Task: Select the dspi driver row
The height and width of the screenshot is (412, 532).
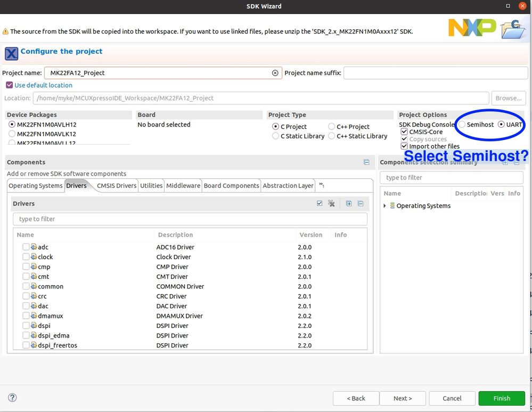Action: coord(190,326)
